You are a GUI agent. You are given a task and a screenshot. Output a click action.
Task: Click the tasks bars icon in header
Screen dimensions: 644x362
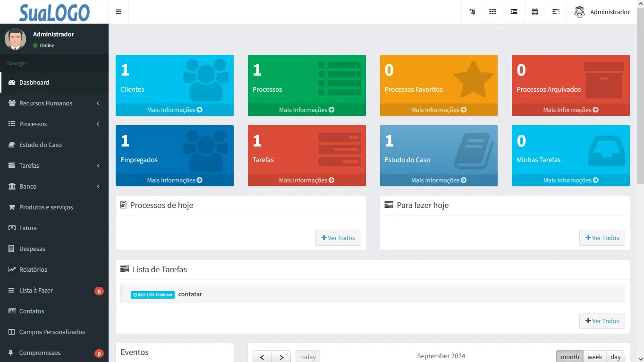(556, 12)
